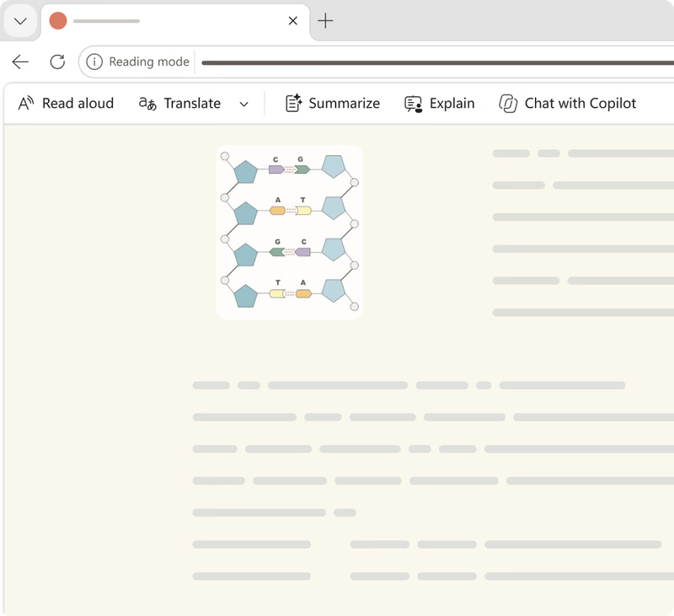Image resolution: width=674 pixels, height=616 pixels.
Task: Open the tab list chevron button
Action: (x=20, y=21)
